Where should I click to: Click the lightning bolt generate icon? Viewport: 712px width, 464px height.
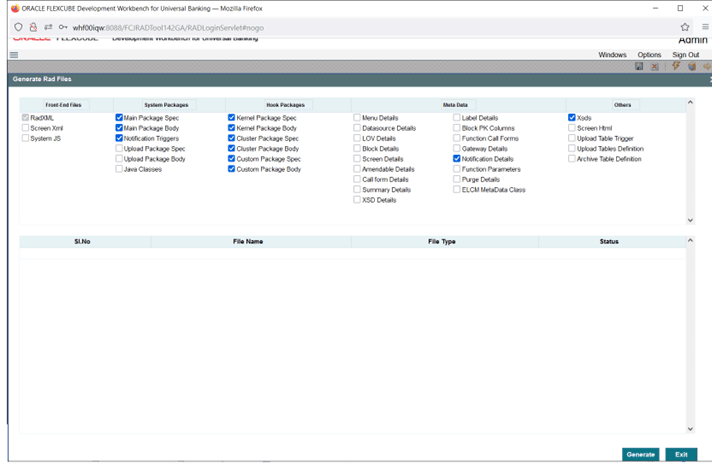tap(676, 66)
